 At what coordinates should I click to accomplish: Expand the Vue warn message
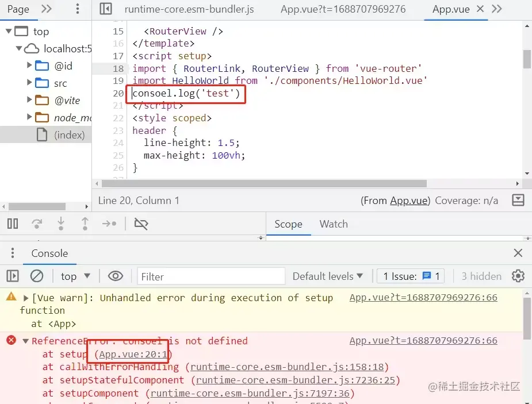pyautogui.click(x=25, y=298)
